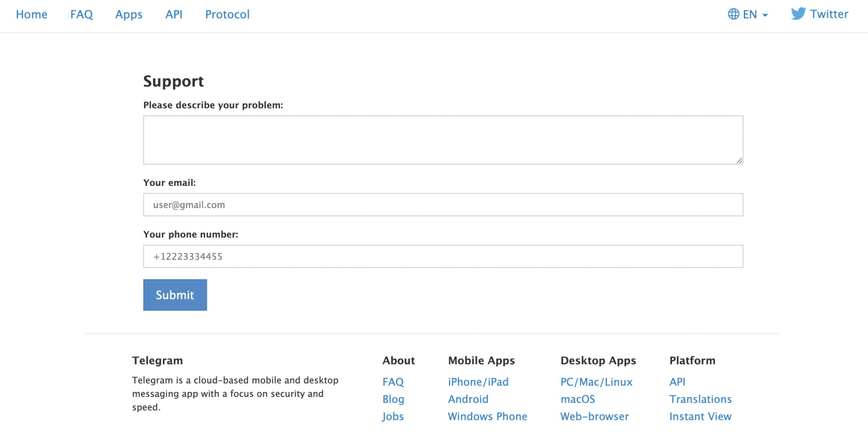
Task: Open the Blog link in footer
Action: 393,399
